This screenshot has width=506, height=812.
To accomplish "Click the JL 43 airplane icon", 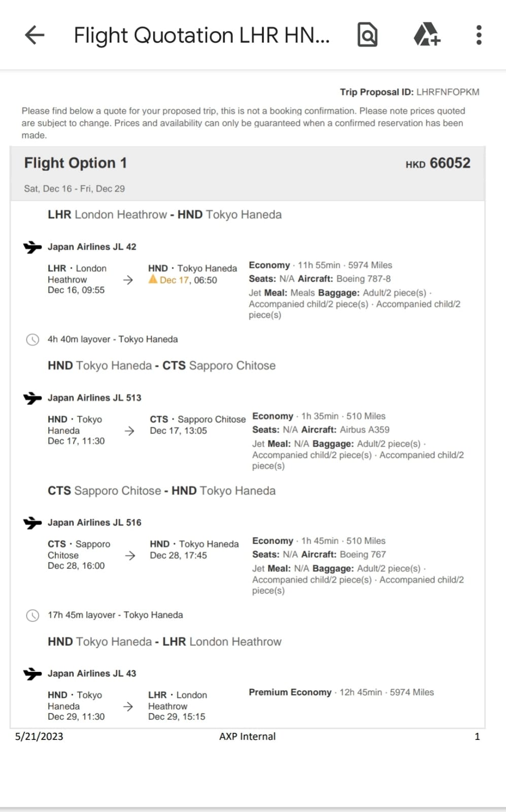I will pos(32,674).
